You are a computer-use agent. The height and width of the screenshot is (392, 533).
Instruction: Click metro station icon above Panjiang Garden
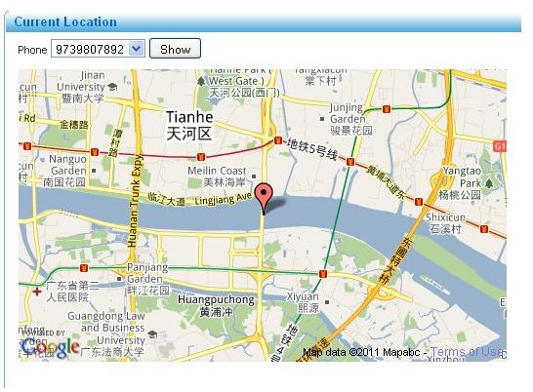(x=83, y=268)
